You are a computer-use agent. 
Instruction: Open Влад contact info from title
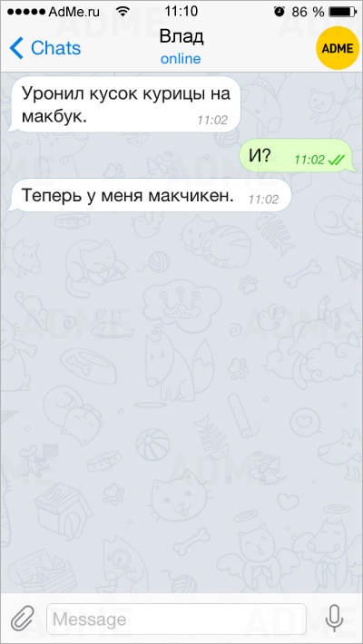[181, 36]
